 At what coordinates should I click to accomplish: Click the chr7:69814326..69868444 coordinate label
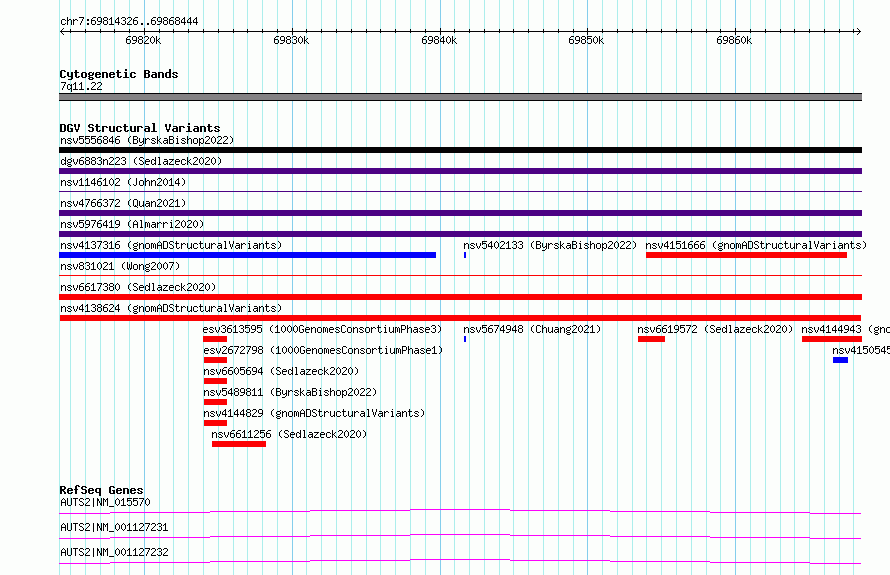point(129,22)
